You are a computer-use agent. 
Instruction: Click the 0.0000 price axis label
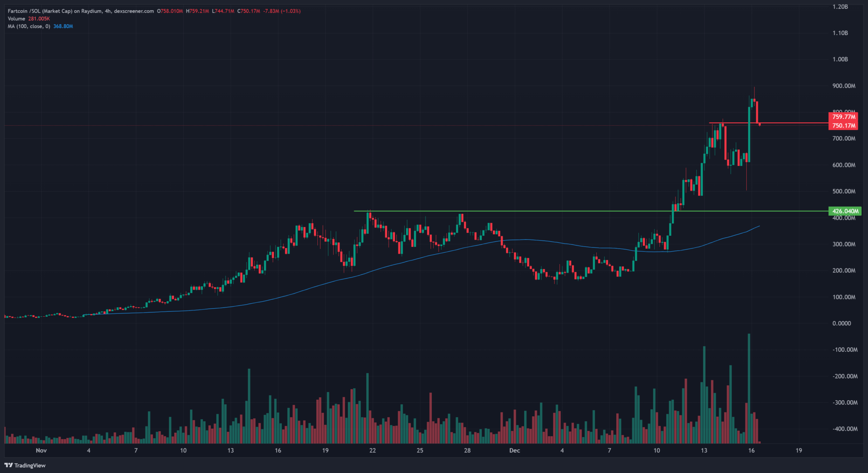(x=841, y=324)
